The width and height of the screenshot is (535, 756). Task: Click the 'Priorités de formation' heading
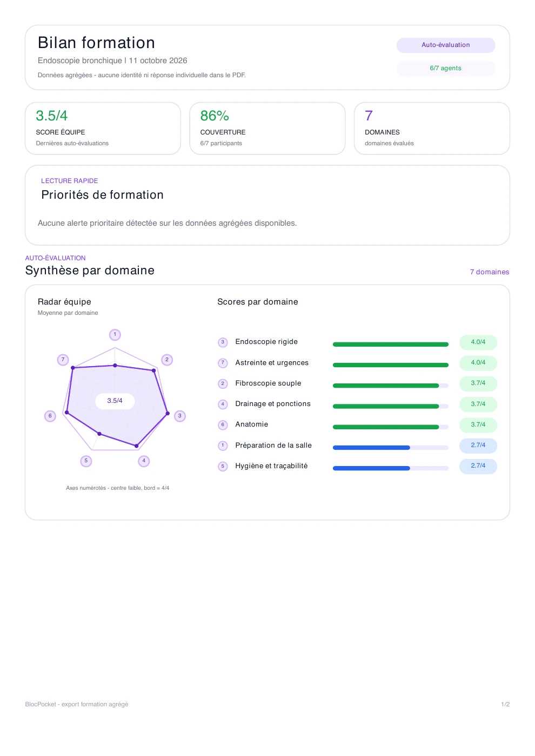point(102,195)
